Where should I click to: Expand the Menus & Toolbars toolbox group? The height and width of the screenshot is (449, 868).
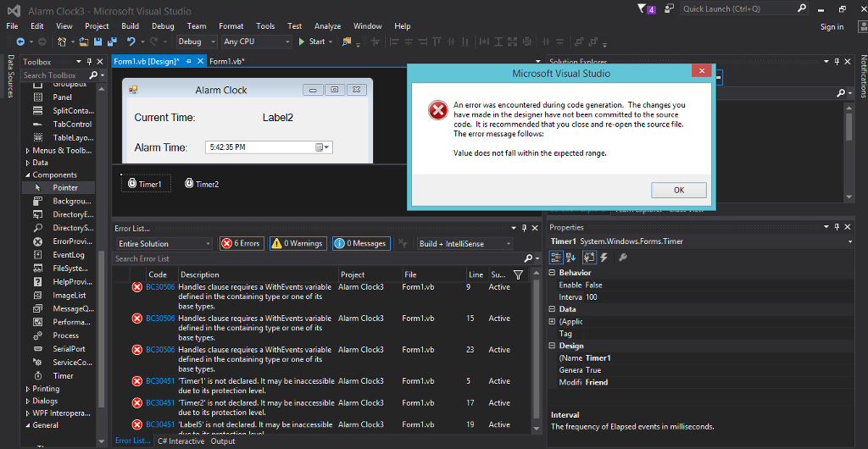pos(28,151)
